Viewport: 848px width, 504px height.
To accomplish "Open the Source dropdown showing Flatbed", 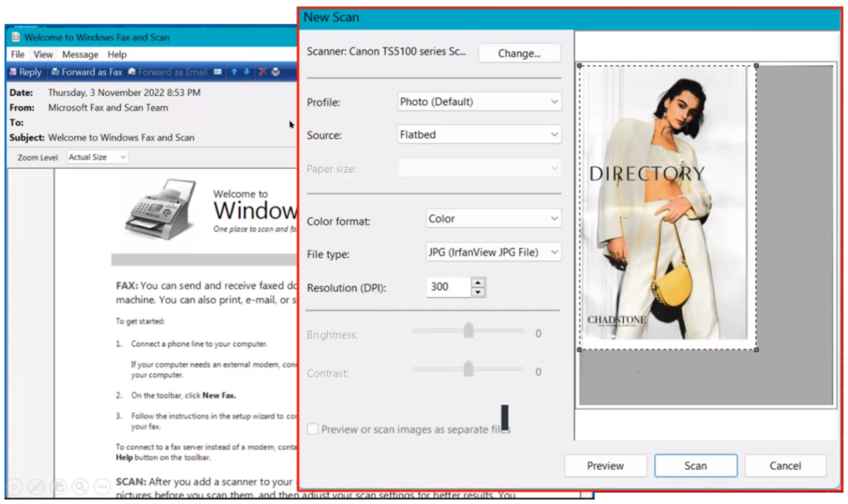I will pos(479,135).
